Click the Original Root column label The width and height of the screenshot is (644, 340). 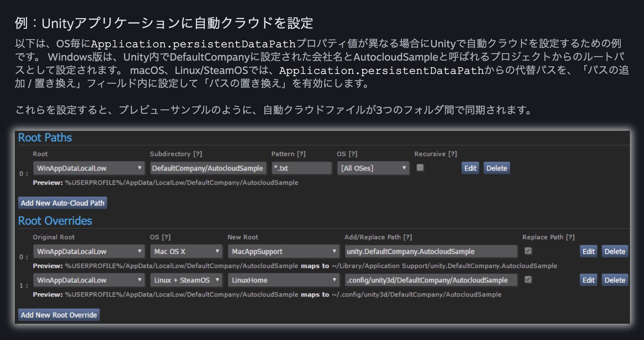point(54,237)
